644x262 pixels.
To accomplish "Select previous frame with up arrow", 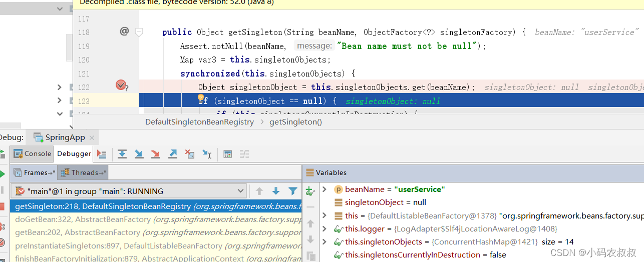I will coord(259,191).
